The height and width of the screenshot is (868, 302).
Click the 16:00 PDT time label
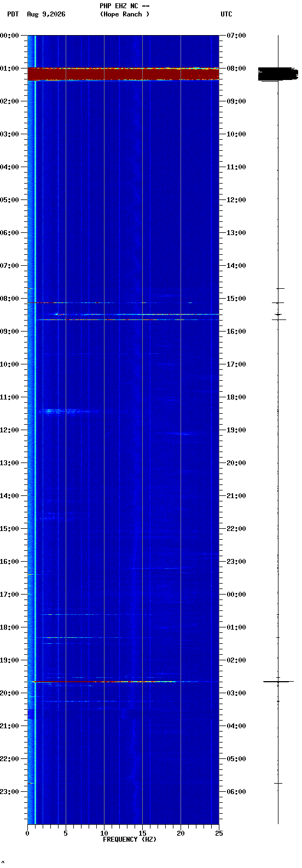click(10, 562)
